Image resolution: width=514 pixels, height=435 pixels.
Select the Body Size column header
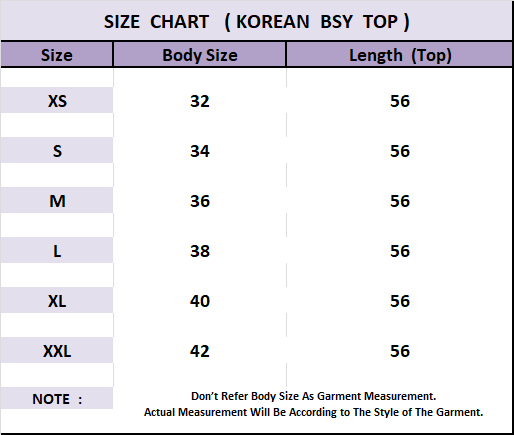200,55
